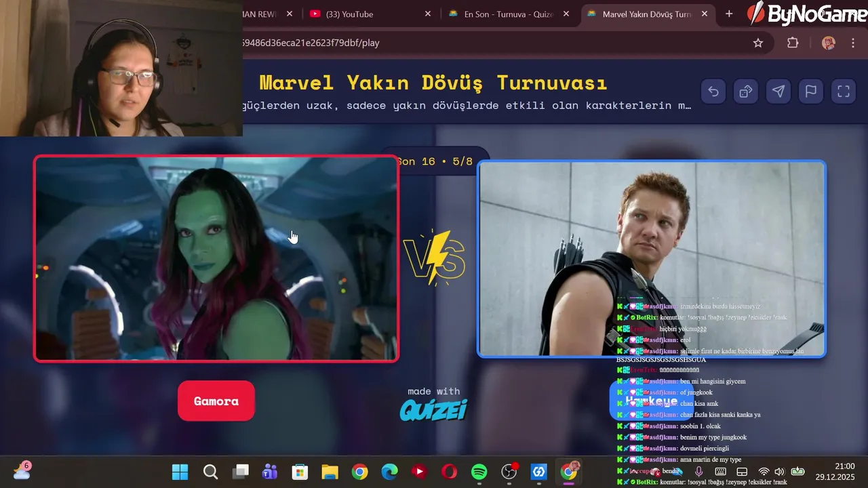Image resolution: width=868 pixels, height=488 pixels.
Task: Switch to the (33) YouTube tab
Action: click(370, 14)
